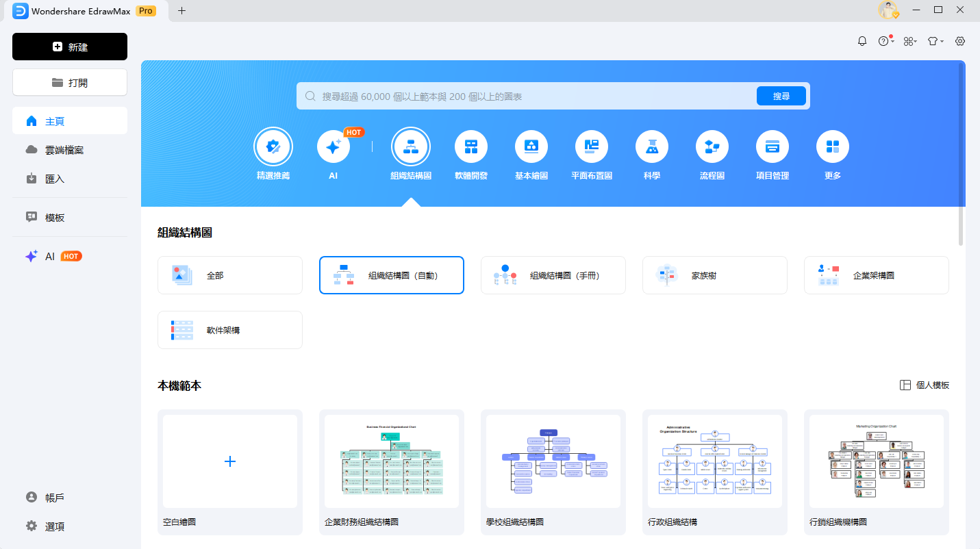This screenshot has height=549, width=980.
Task: Open the 科學 category icon
Action: pos(652,146)
